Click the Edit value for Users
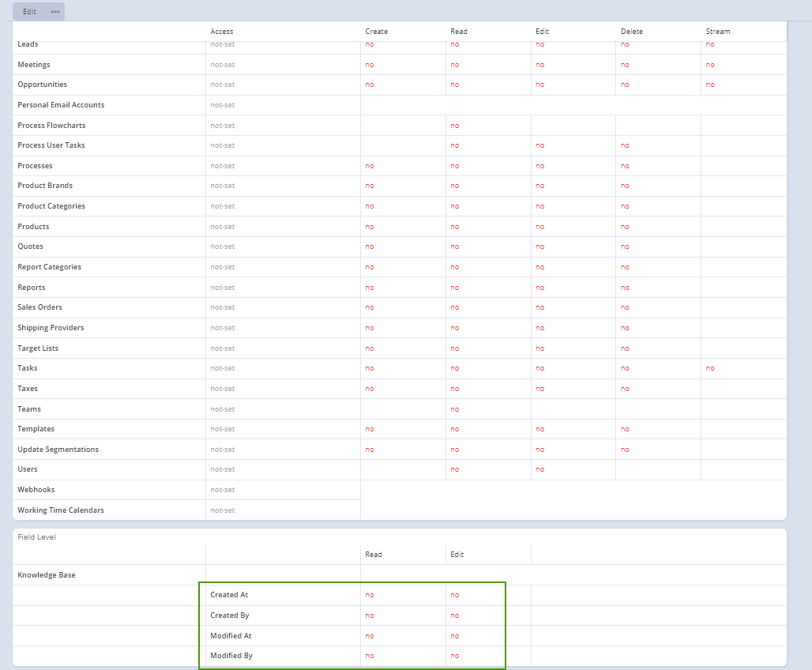Screen dimensions: 812x670 [x=539, y=469]
